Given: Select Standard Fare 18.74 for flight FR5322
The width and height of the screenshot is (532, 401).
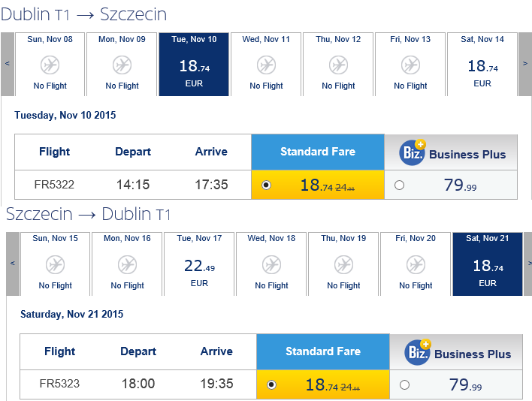Looking at the screenshot, I should [266, 185].
